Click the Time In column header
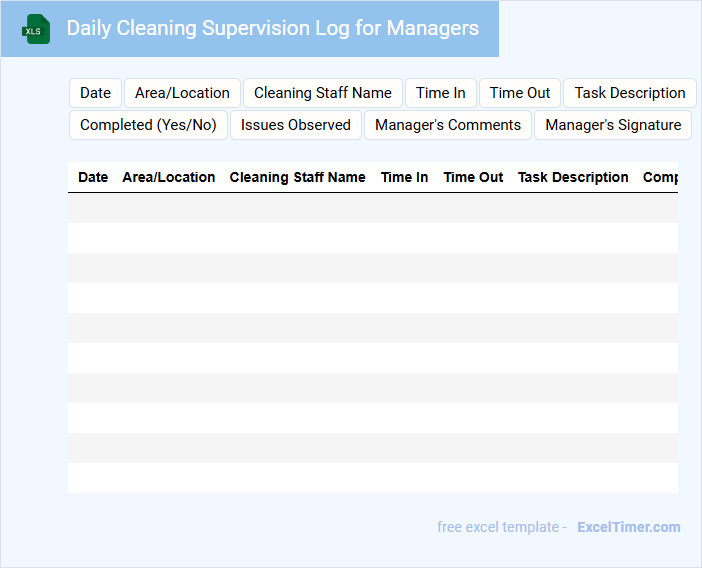Screen dimensions: 702x568 pyautogui.click(x=404, y=177)
